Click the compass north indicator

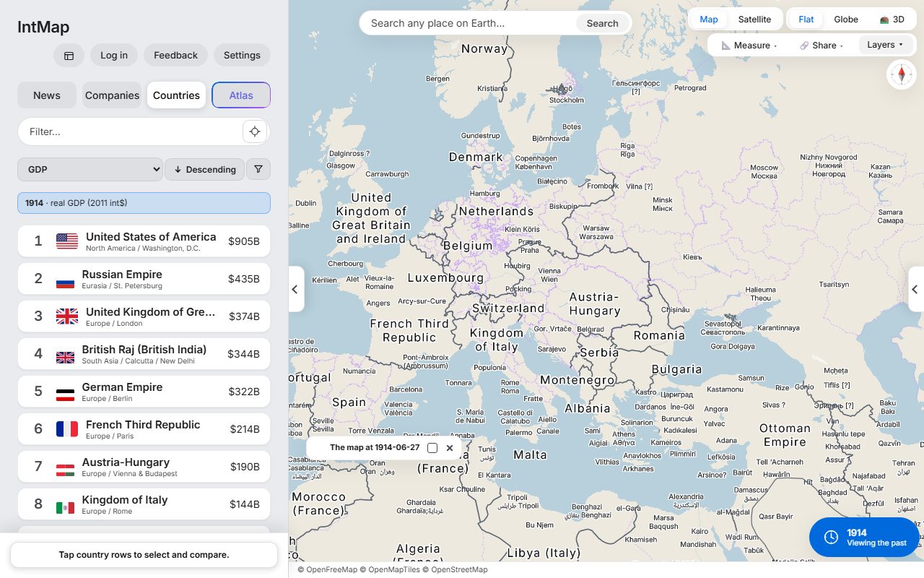pos(902,74)
